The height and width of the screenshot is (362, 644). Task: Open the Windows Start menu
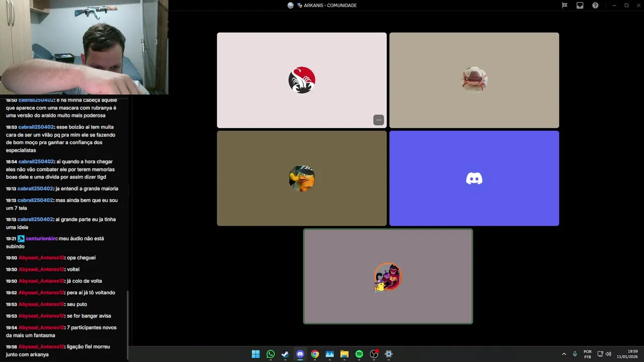click(x=256, y=354)
